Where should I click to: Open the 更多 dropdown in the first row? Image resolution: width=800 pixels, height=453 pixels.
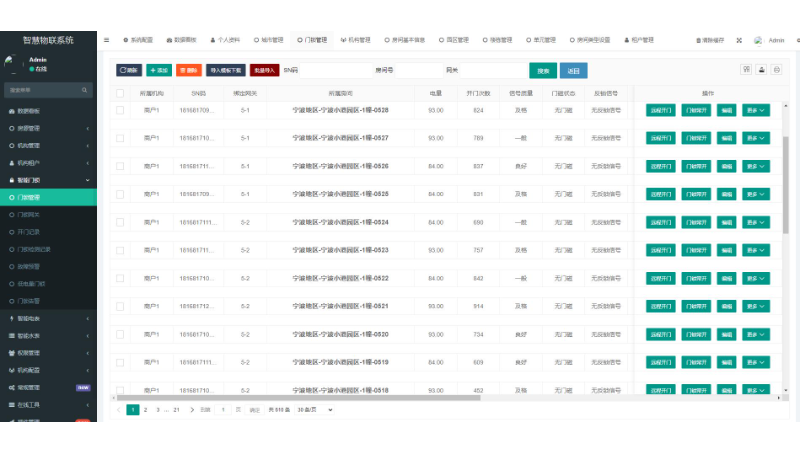pyautogui.click(x=756, y=110)
